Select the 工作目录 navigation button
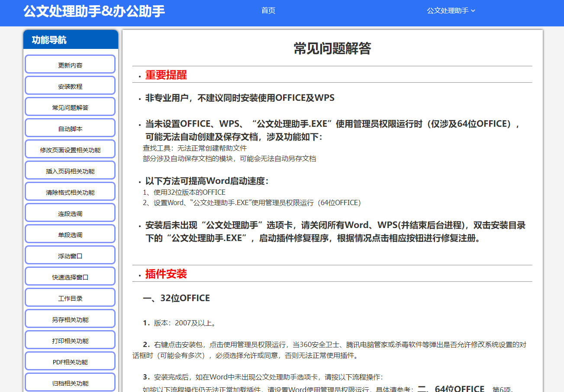The height and width of the screenshot is (392, 564). point(70,298)
